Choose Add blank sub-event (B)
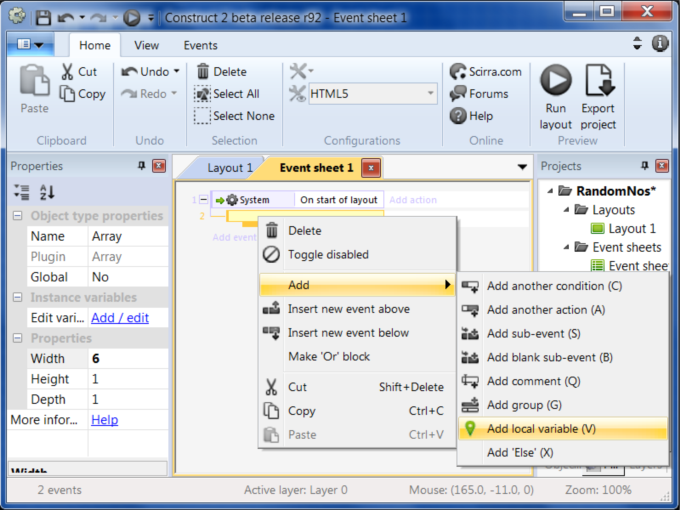This screenshot has height=510, width=680. [562, 357]
